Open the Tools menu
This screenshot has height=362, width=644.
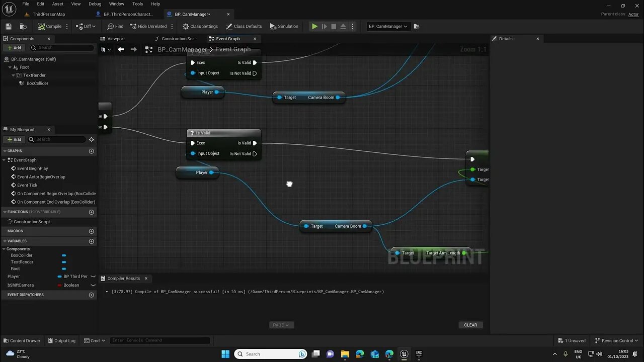click(x=137, y=4)
